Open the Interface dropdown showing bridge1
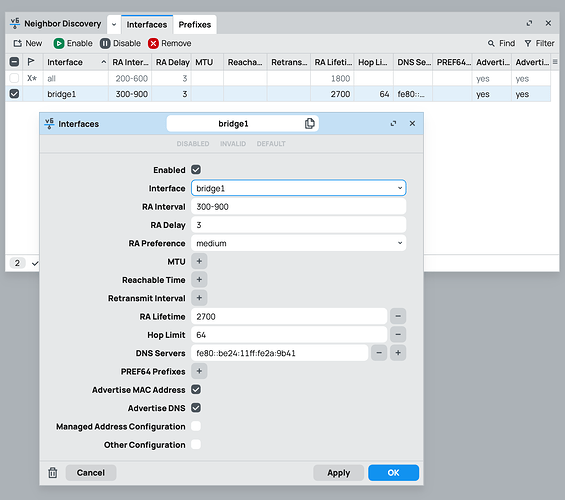 pos(298,188)
